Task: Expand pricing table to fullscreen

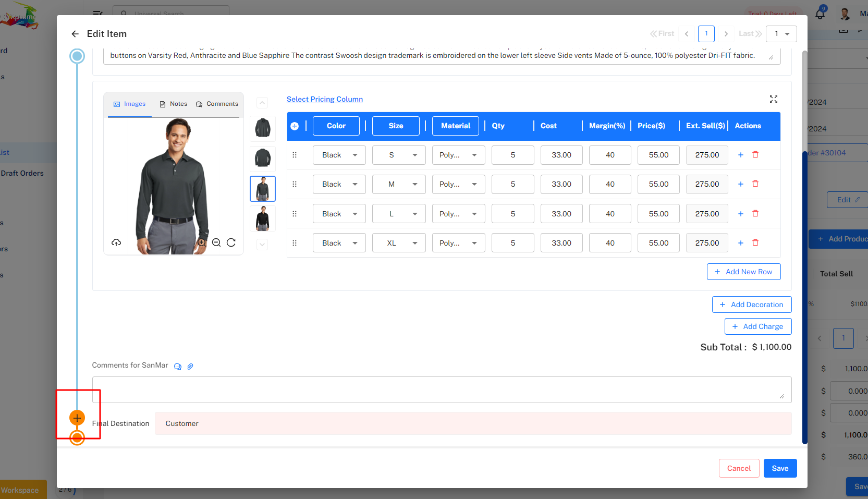Action: click(774, 99)
